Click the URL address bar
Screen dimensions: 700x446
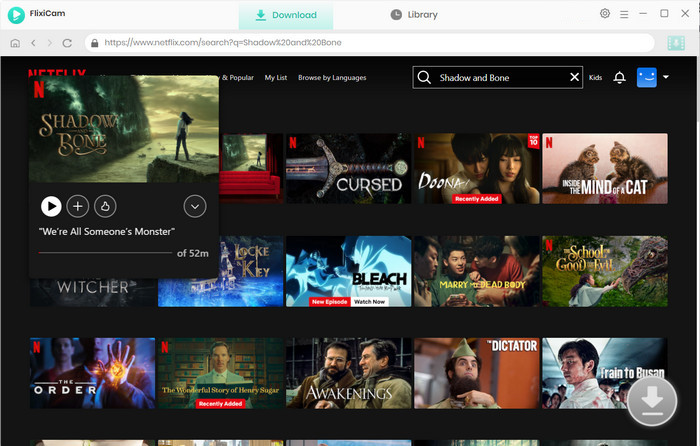tap(370, 43)
